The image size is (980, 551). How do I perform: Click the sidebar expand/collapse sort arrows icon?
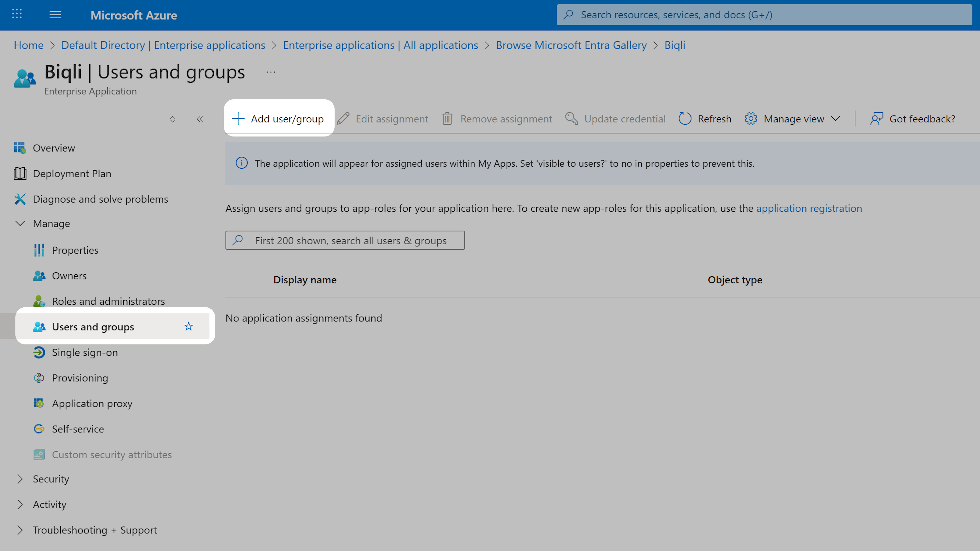pyautogui.click(x=172, y=119)
